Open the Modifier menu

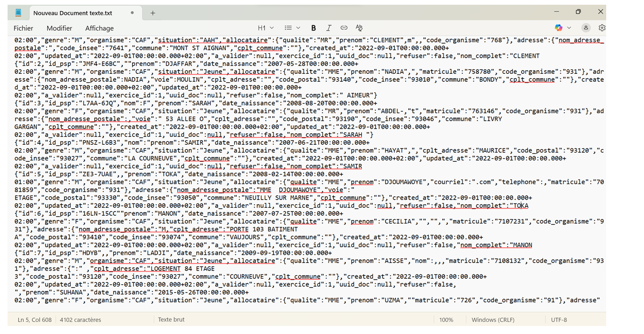coord(60,28)
